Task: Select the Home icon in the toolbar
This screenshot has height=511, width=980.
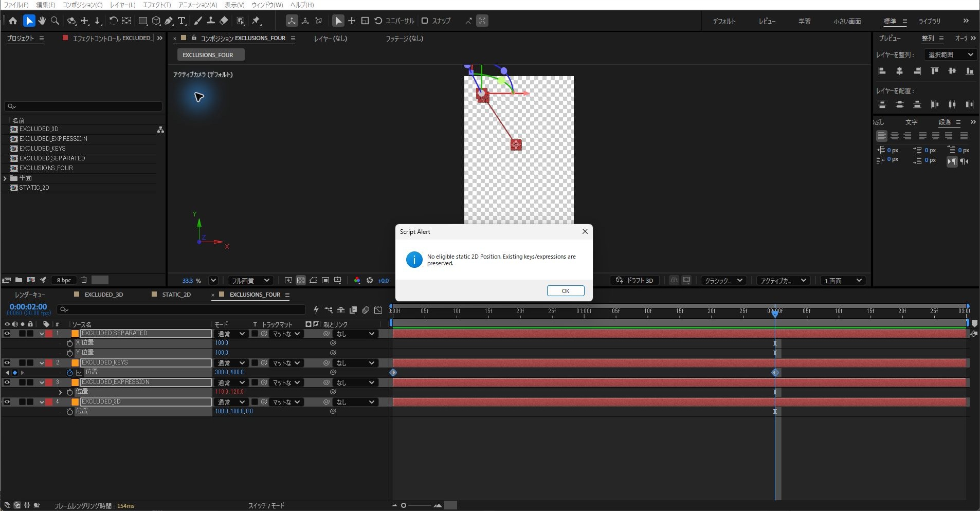Action: tap(13, 21)
